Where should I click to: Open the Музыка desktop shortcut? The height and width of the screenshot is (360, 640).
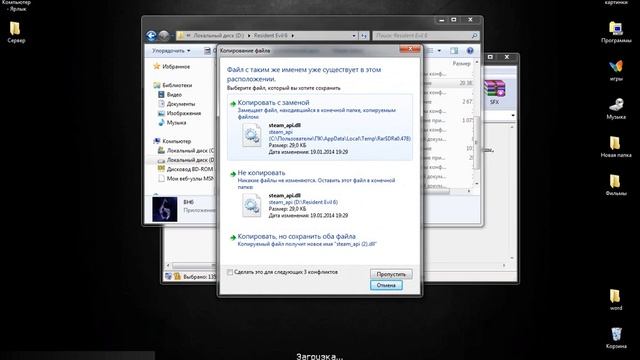[616, 108]
